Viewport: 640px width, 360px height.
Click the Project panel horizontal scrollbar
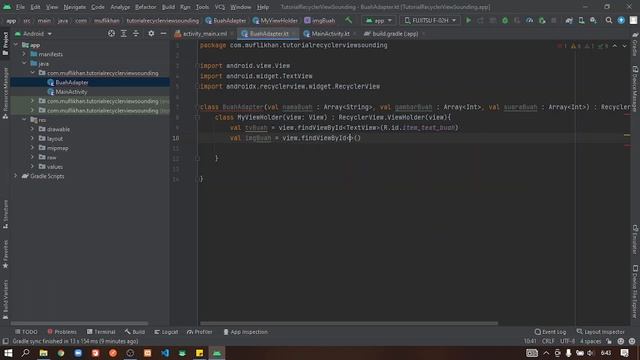click(80, 323)
